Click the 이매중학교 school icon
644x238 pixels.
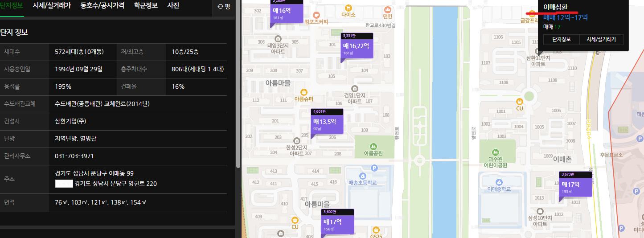498,182
